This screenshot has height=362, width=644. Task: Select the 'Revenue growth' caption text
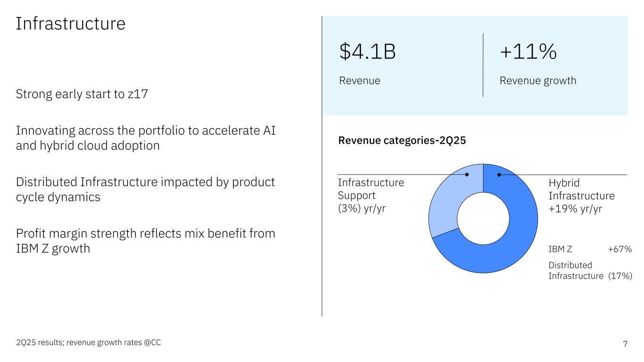537,81
